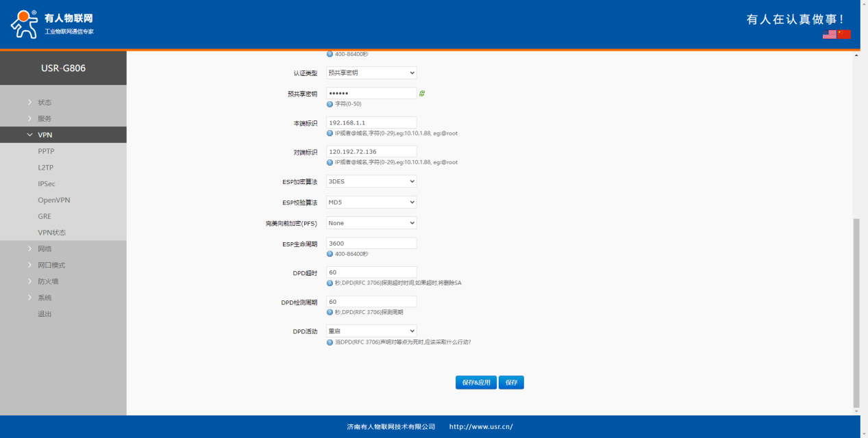
Task: Open the 认证类型 dropdown
Action: coord(371,73)
